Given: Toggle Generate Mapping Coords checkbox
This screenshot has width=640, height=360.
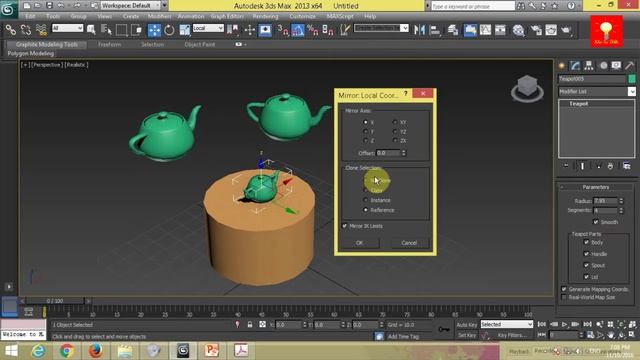Looking at the screenshot, I should coord(564,289).
